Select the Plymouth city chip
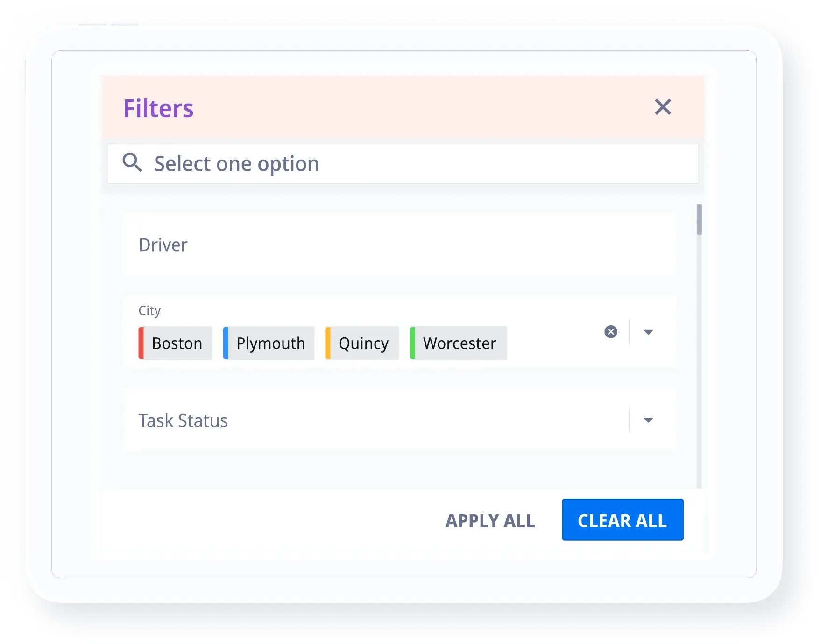This screenshot has width=821, height=644. point(270,343)
